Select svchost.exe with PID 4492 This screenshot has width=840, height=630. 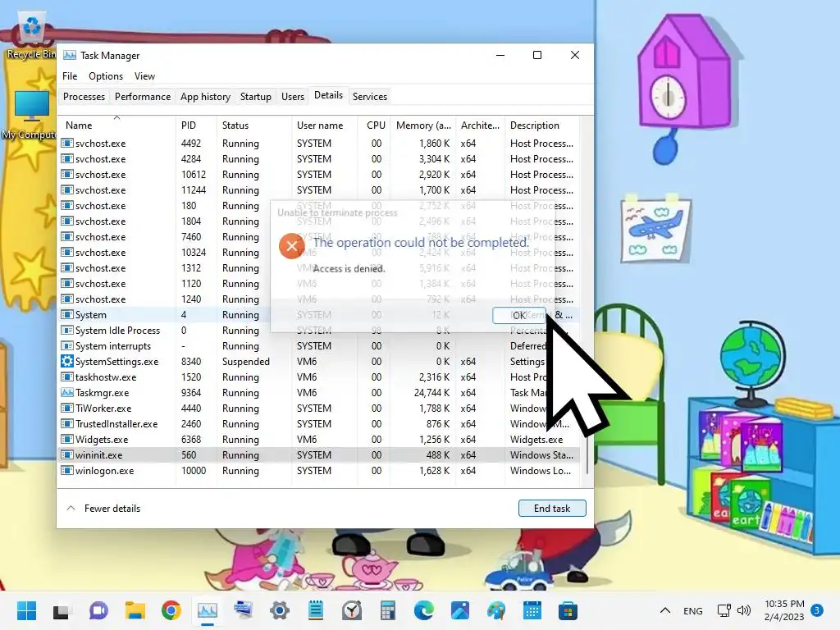tap(319, 143)
